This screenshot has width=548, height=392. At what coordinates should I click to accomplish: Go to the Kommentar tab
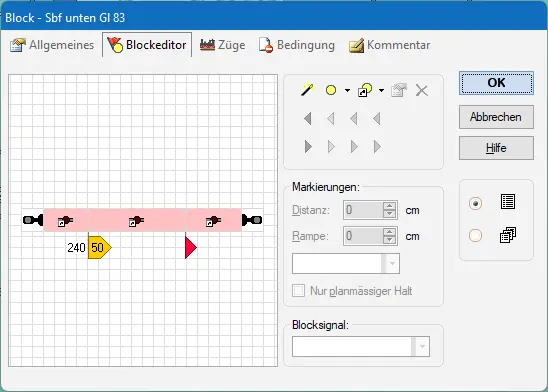pyautogui.click(x=389, y=45)
